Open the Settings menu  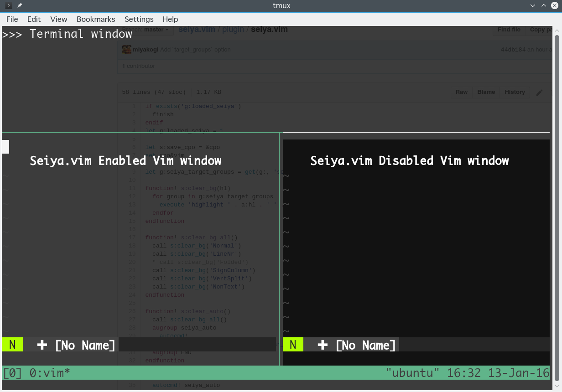pos(139,19)
